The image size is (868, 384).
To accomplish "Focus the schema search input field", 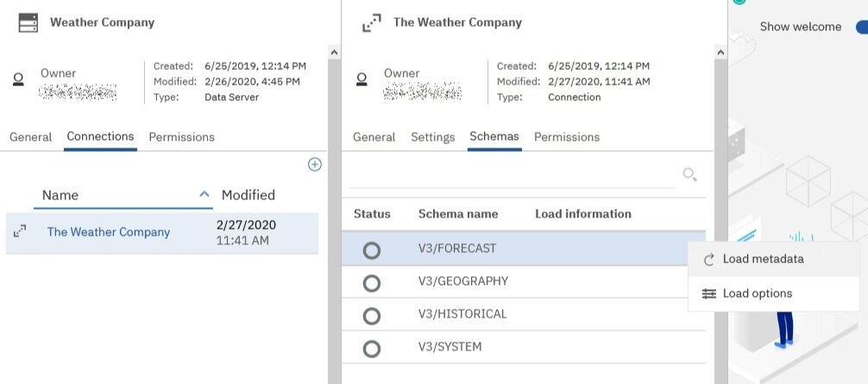I will 512,175.
